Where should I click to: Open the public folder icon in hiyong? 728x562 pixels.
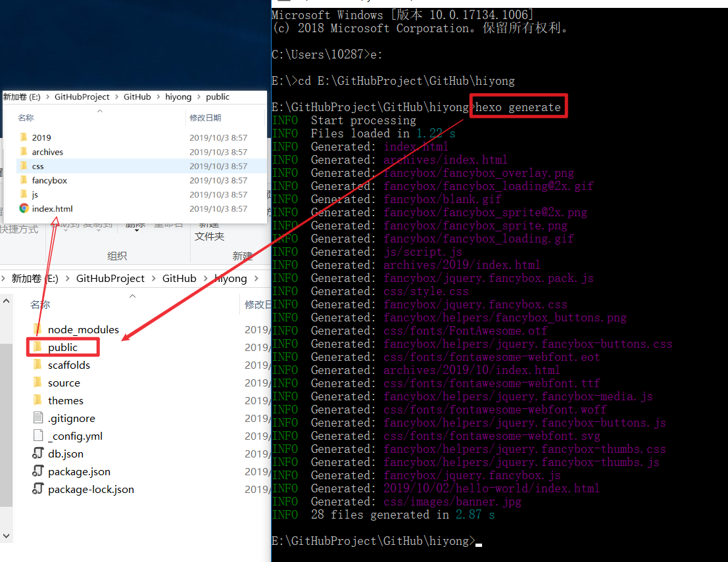(x=38, y=346)
